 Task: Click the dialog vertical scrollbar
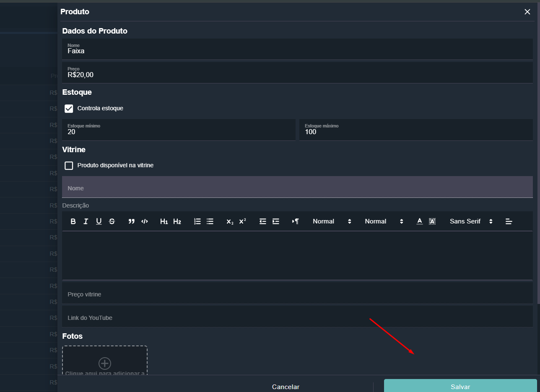[x=538, y=153]
